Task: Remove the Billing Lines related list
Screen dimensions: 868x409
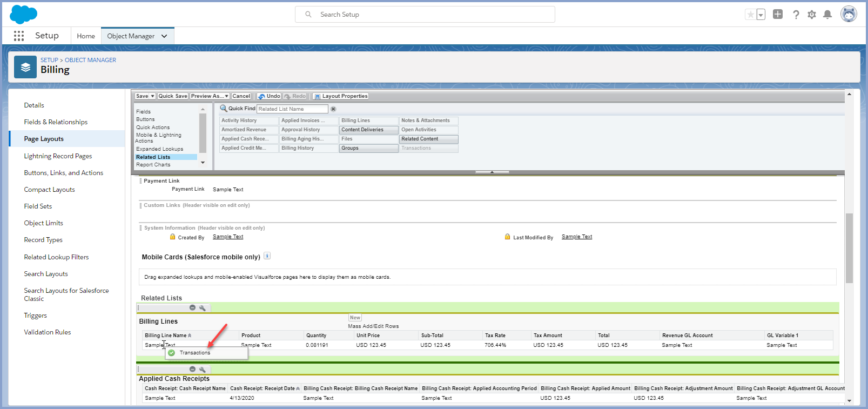Action: [192, 307]
